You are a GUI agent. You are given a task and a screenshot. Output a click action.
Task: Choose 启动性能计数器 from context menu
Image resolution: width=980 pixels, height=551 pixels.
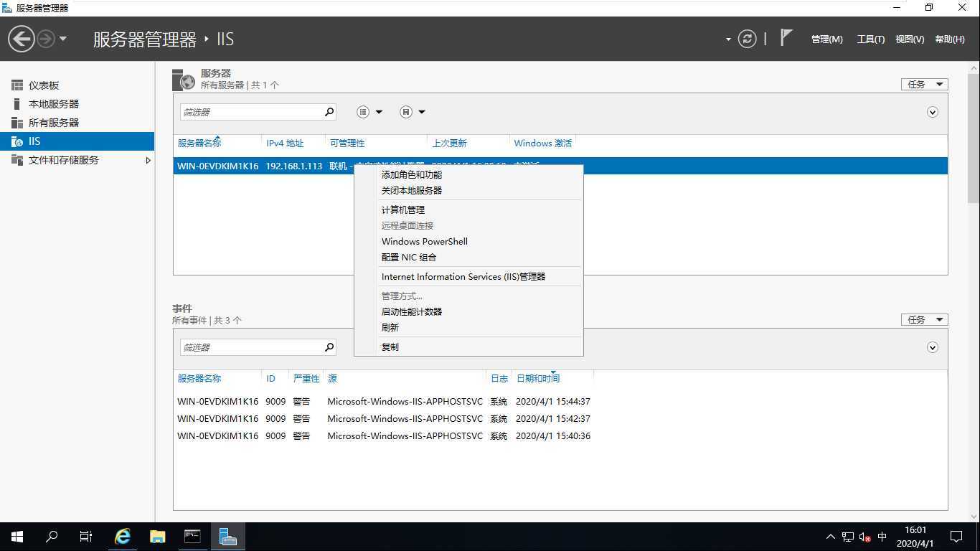[x=468, y=311]
